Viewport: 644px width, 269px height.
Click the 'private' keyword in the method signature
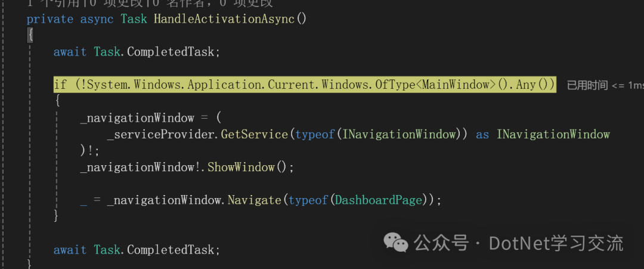pyautogui.click(x=49, y=19)
